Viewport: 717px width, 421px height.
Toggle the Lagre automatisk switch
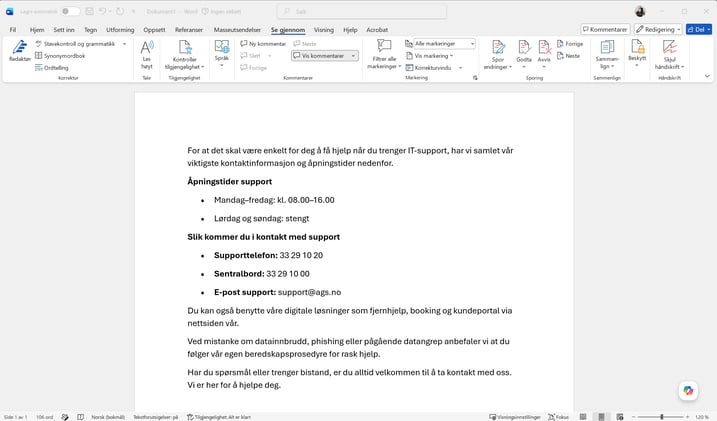[70, 11]
